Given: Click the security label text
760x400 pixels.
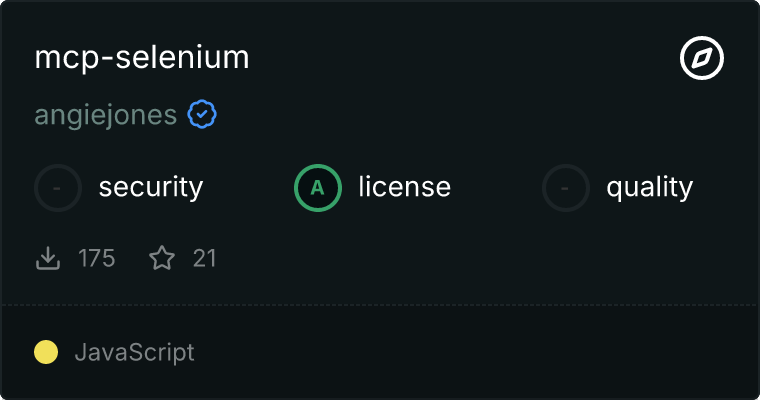Looking at the screenshot, I should coord(151,187).
